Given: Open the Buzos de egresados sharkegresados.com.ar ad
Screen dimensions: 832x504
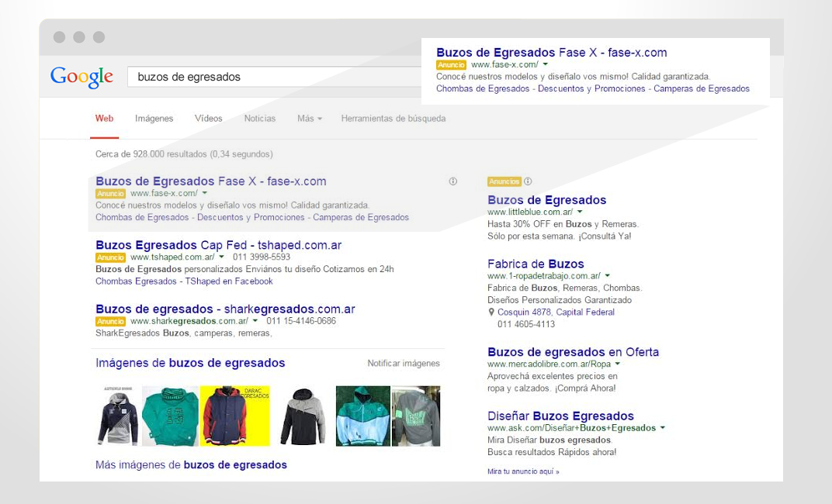Looking at the screenshot, I should (x=226, y=309).
